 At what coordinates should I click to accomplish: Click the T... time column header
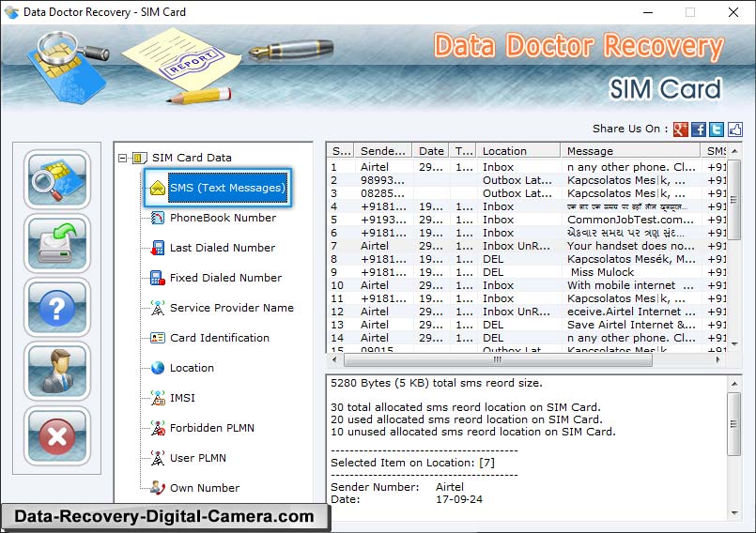[x=463, y=151]
